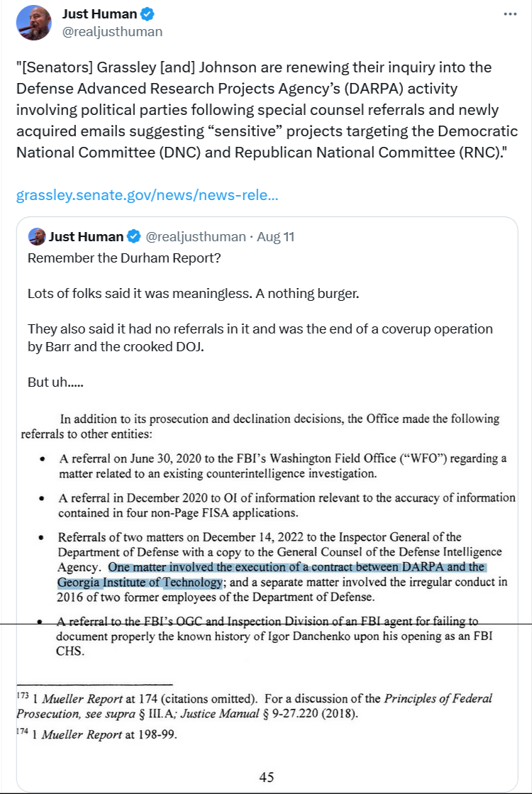Click the Just Human profile avatar

pos(33,22)
